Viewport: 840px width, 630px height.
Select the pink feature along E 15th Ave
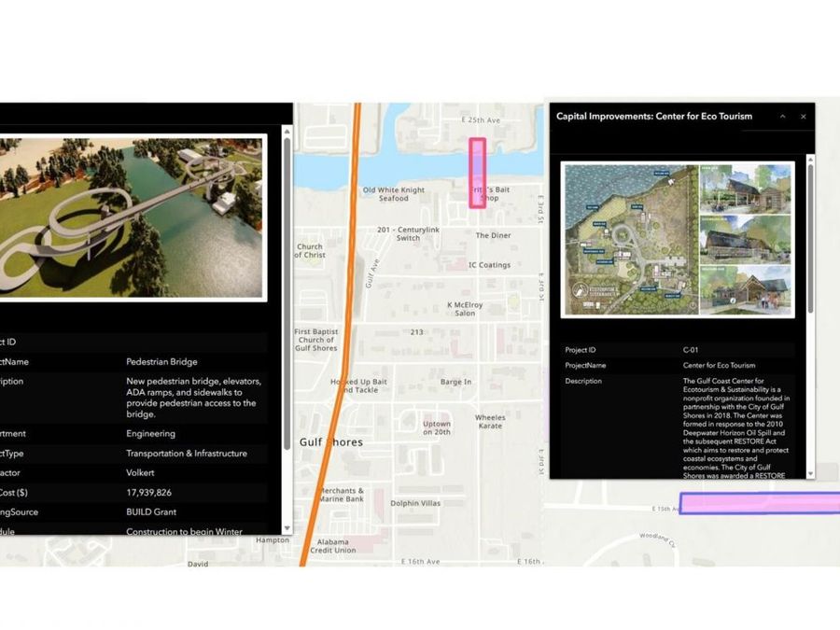[758, 504]
